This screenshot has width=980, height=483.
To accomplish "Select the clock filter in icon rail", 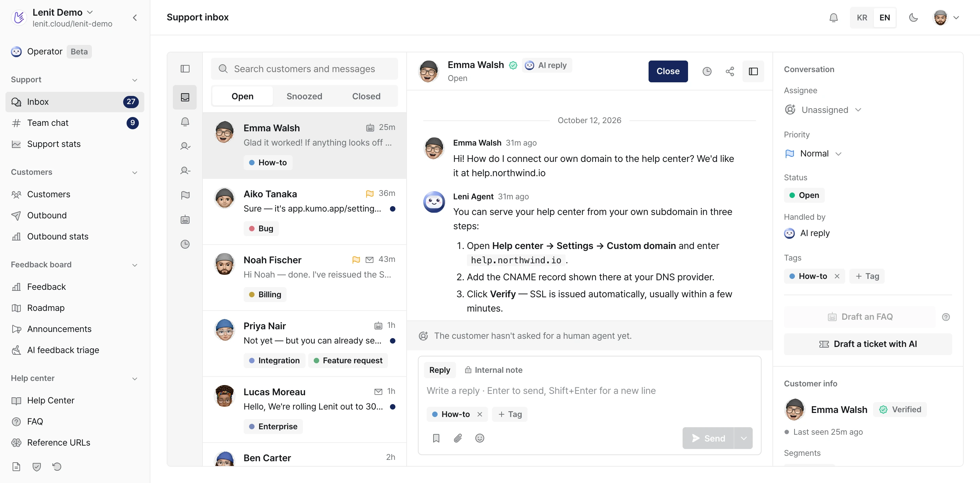I will (185, 244).
